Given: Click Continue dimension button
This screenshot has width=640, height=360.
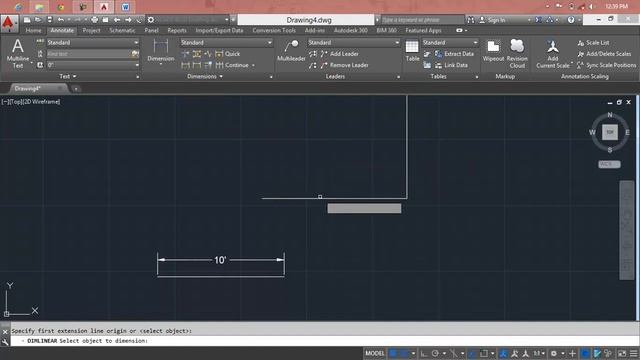Looking at the screenshot, I should [x=232, y=65].
